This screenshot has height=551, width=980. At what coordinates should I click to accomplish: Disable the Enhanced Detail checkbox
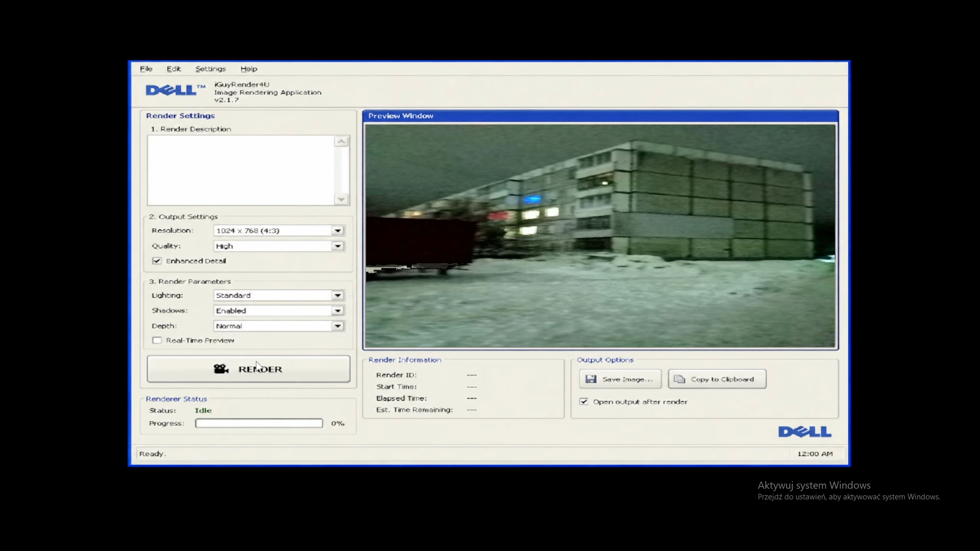[x=157, y=261]
